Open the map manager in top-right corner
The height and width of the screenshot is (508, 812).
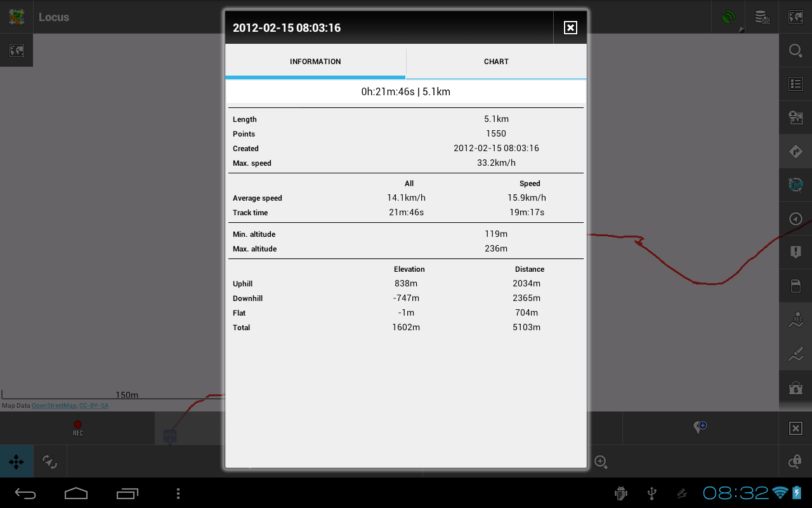[x=796, y=17]
